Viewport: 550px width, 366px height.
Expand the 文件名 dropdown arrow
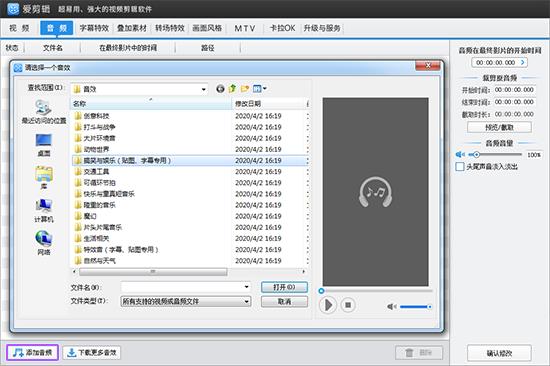[x=247, y=287]
